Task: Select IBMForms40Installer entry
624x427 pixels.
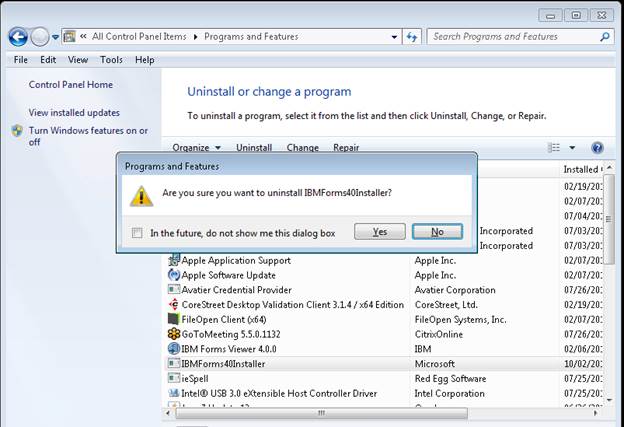Action: coord(223,364)
